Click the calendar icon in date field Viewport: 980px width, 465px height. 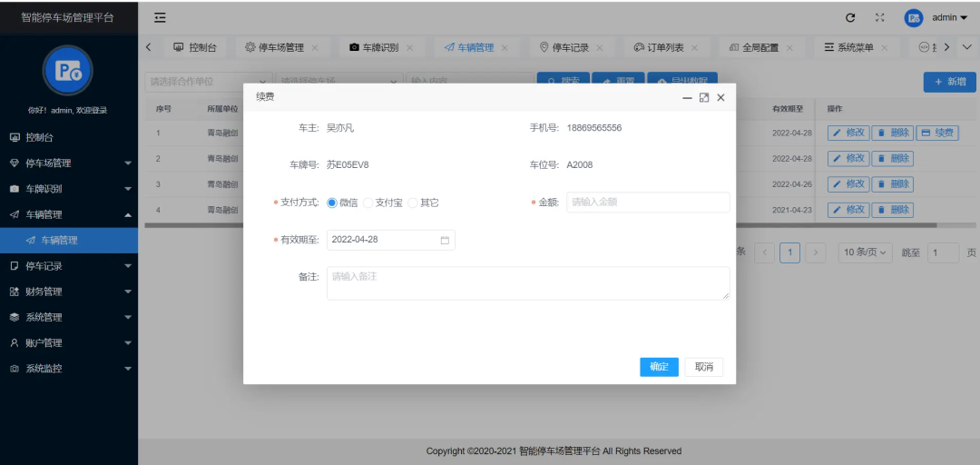click(x=445, y=241)
